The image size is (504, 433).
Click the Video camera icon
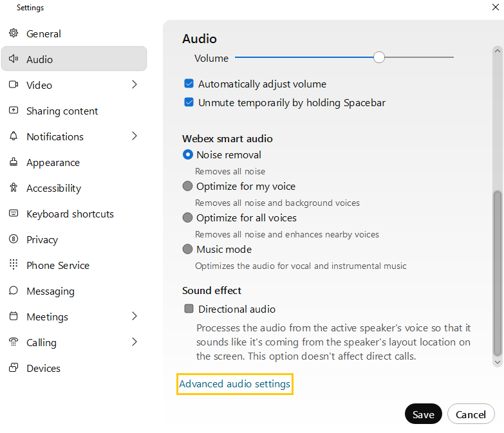14,85
